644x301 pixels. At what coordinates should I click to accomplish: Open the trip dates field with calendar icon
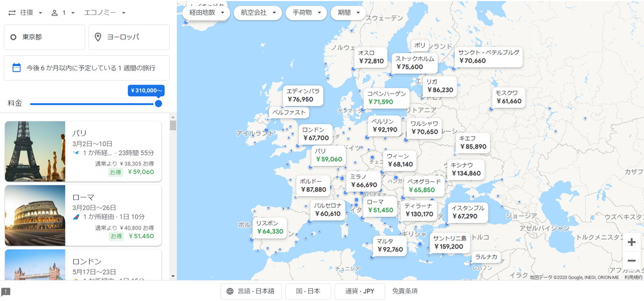click(x=86, y=68)
